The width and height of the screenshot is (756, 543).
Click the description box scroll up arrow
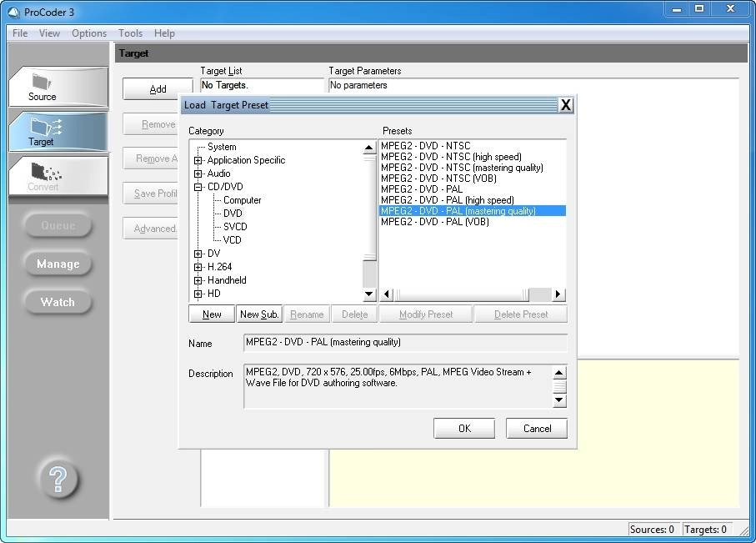[x=558, y=373]
